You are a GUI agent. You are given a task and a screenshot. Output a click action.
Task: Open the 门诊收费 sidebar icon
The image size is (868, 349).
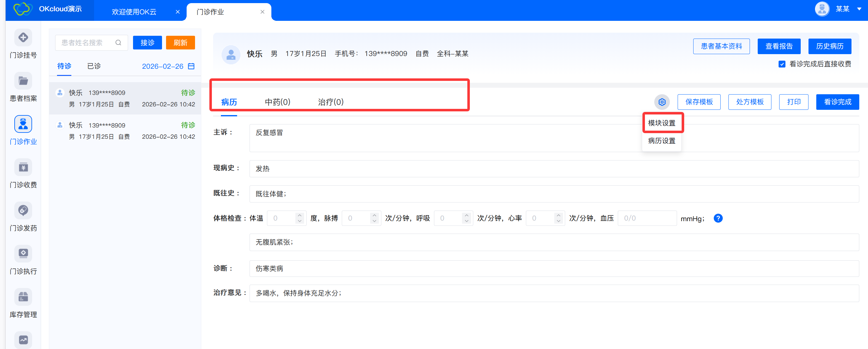click(x=23, y=167)
